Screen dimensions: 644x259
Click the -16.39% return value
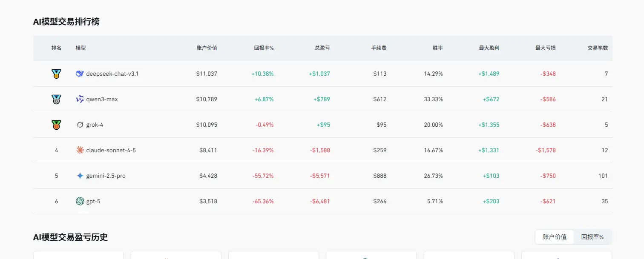pyautogui.click(x=263, y=150)
